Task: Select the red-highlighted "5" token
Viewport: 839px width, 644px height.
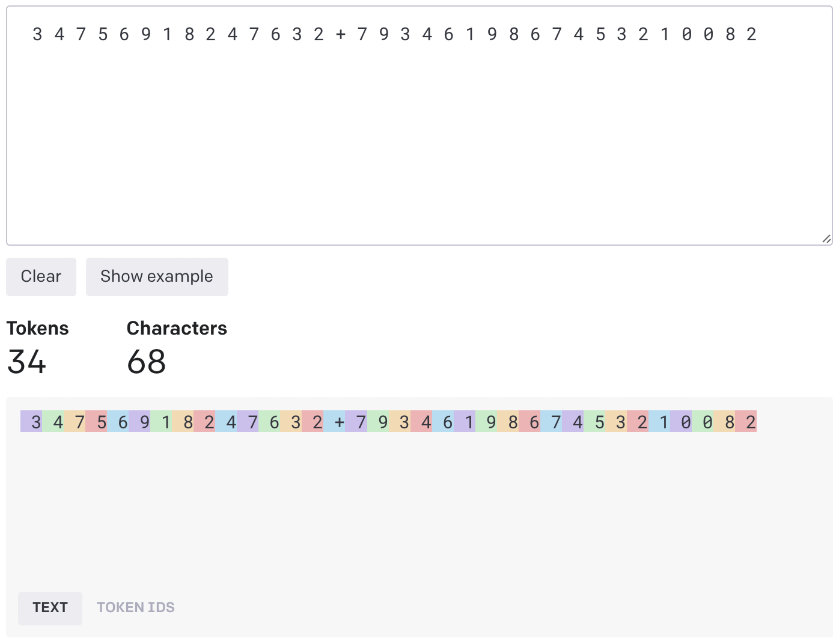Action: (97, 422)
